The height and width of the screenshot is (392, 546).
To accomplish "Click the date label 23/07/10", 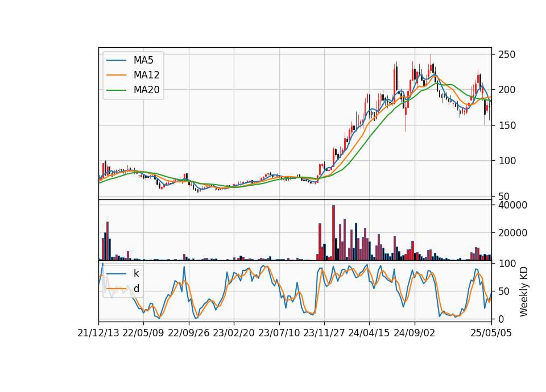I will (x=279, y=333).
